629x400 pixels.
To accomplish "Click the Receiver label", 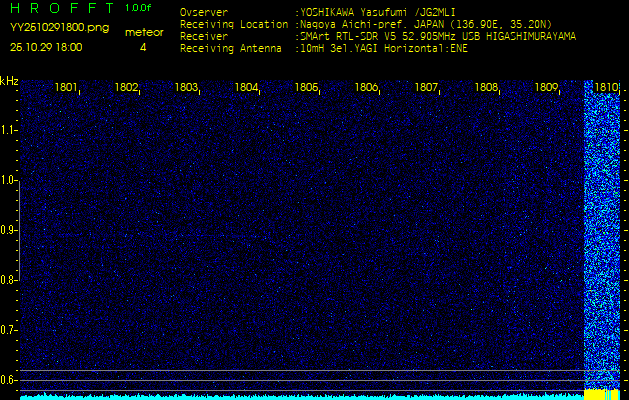I will [204, 37].
